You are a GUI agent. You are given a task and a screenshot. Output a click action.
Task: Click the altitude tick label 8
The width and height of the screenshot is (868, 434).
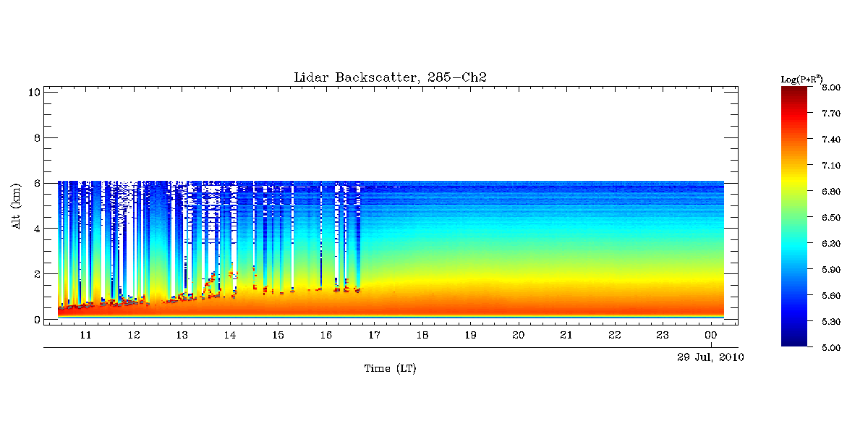(x=36, y=137)
